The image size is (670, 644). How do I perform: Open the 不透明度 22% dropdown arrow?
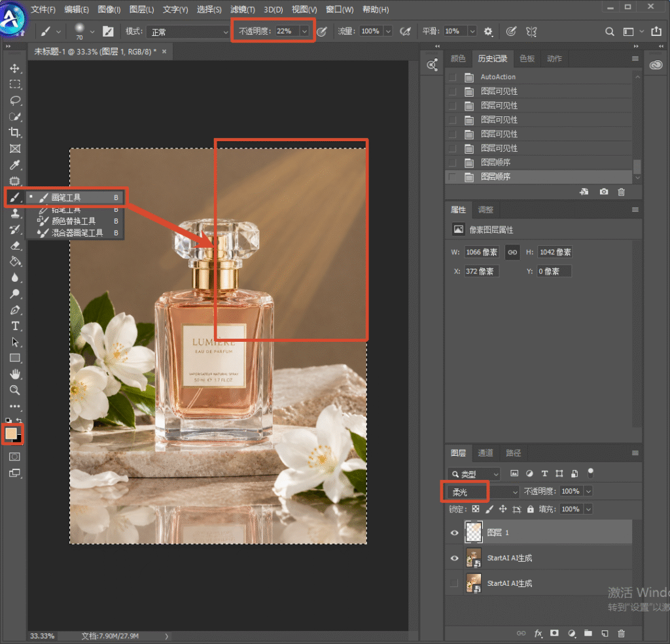tap(304, 31)
